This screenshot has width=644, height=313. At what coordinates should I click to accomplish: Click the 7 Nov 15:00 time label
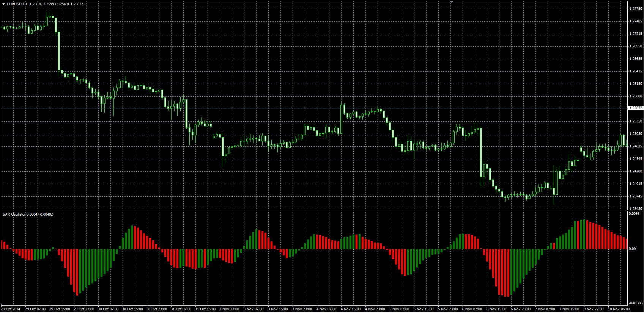(569, 309)
